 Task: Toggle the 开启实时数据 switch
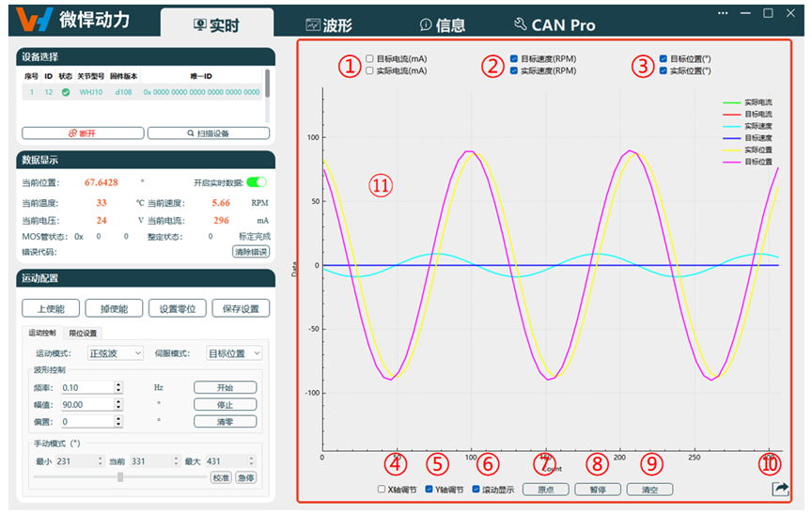pyautogui.click(x=256, y=182)
